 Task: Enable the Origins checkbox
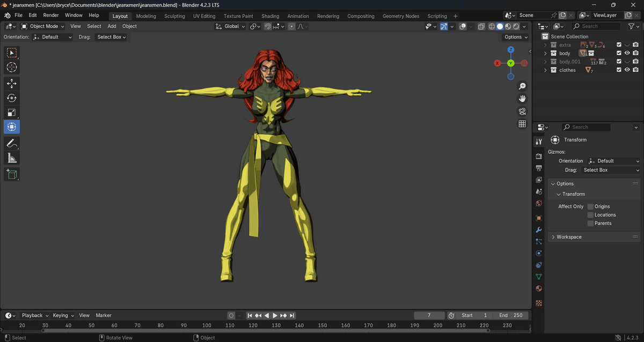590,206
